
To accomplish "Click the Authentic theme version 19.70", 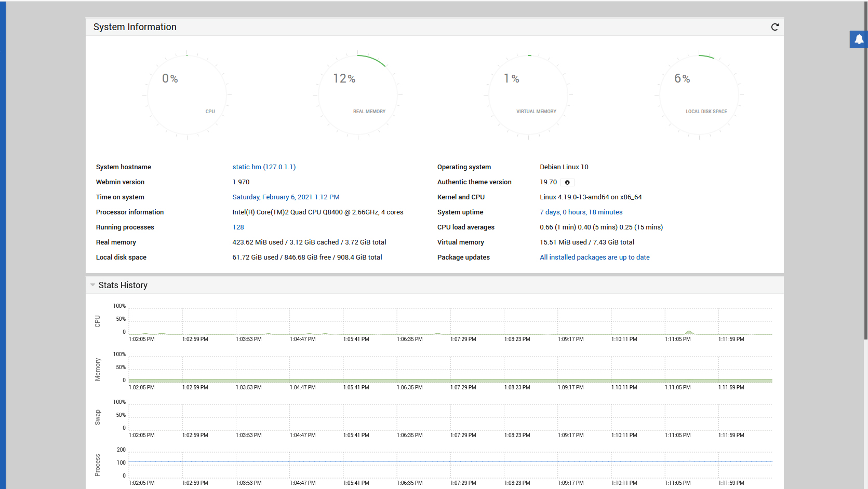I will pyautogui.click(x=548, y=182).
